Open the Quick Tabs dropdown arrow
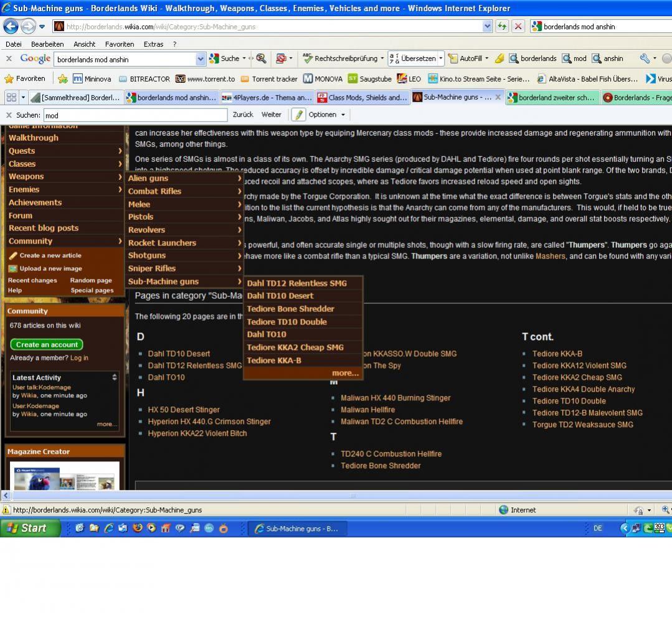This screenshot has height=622, width=672. (x=23, y=98)
